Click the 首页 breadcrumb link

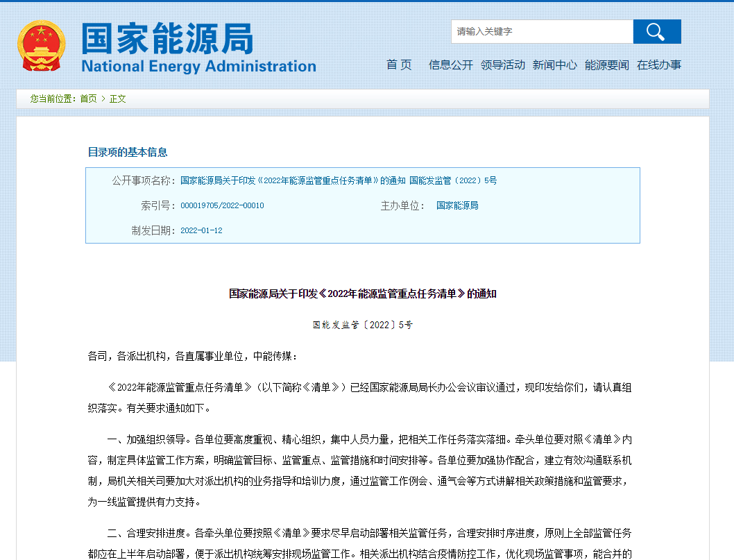click(88, 99)
